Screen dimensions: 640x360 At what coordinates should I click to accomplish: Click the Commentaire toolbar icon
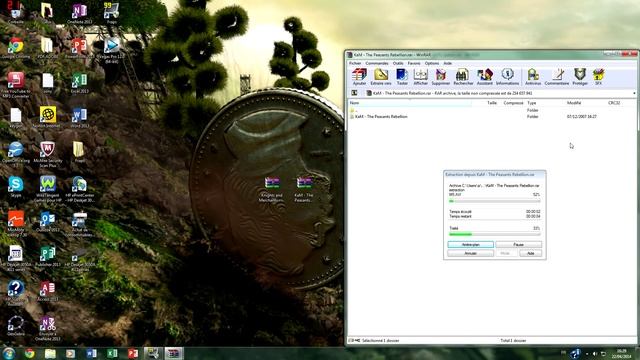pyautogui.click(x=557, y=77)
